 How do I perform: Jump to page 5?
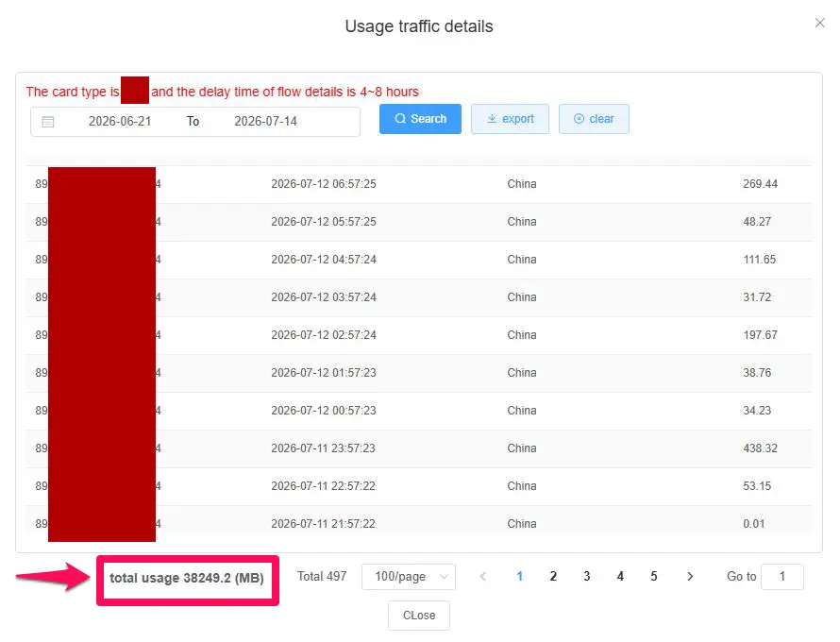point(653,577)
